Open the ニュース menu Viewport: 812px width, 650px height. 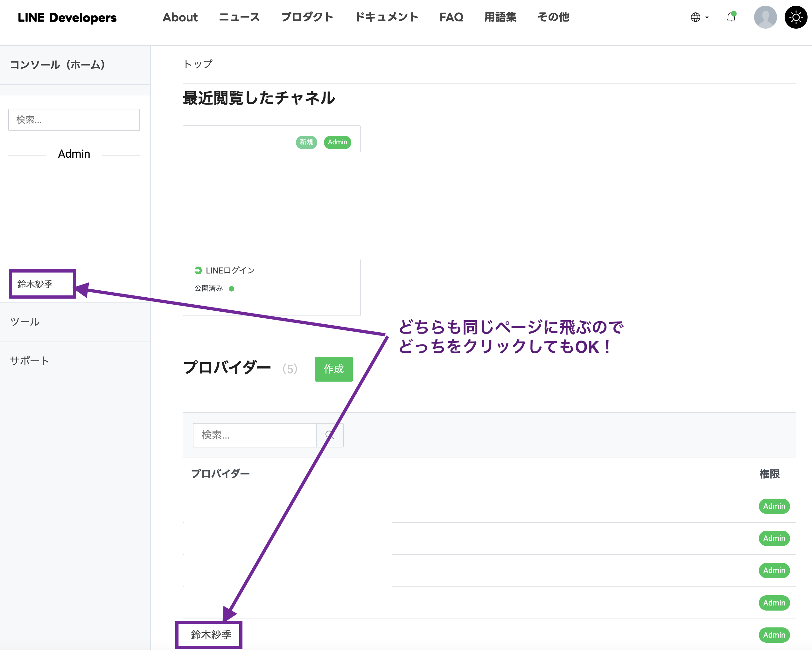(x=240, y=17)
